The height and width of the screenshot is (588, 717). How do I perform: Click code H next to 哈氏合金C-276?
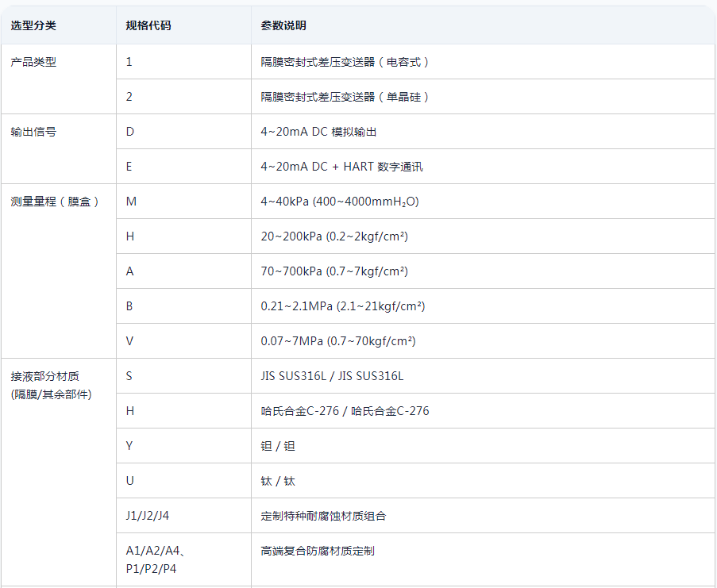(130, 411)
